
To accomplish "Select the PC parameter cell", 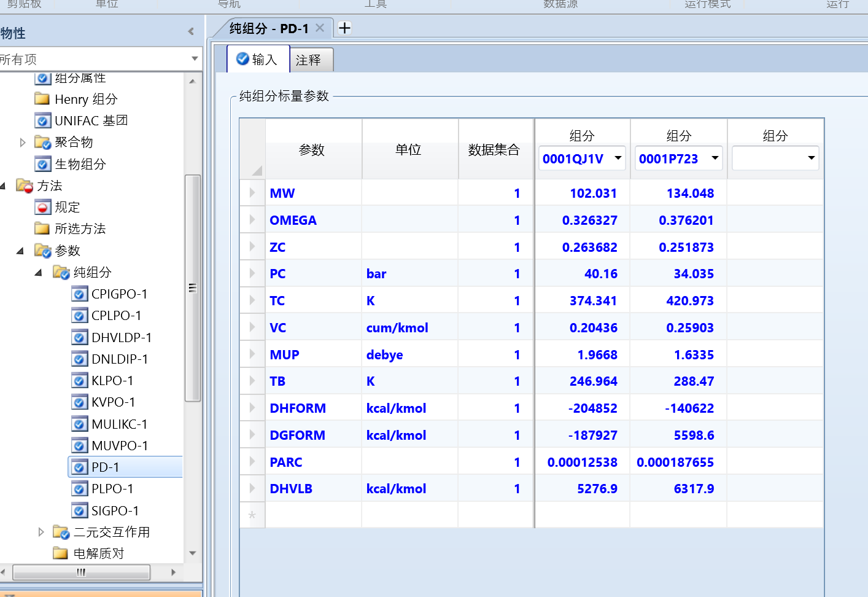I will (313, 274).
